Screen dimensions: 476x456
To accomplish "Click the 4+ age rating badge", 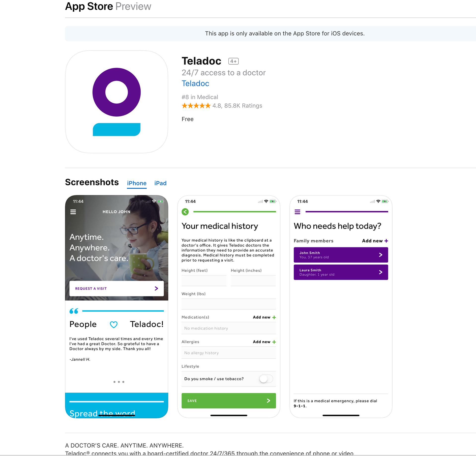I will coord(233,61).
